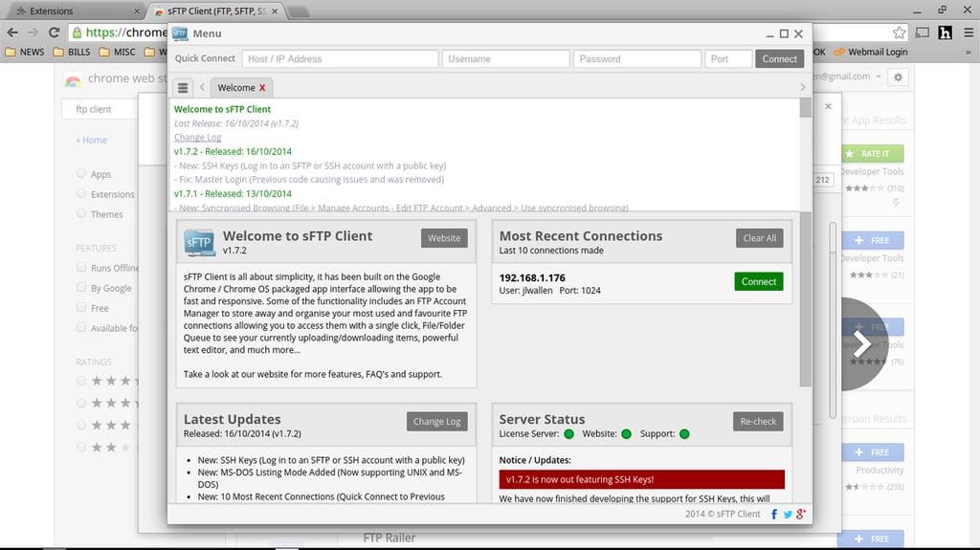980x550 pixels.
Task: Click the Website green status dot
Action: click(x=626, y=433)
